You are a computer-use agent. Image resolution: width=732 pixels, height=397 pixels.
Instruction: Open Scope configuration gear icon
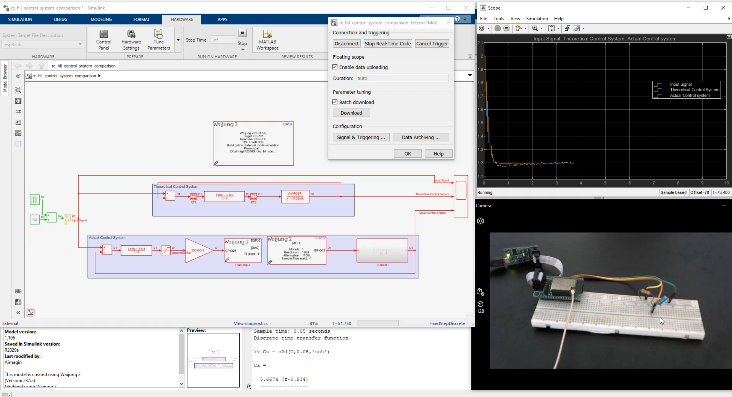click(481, 28)
